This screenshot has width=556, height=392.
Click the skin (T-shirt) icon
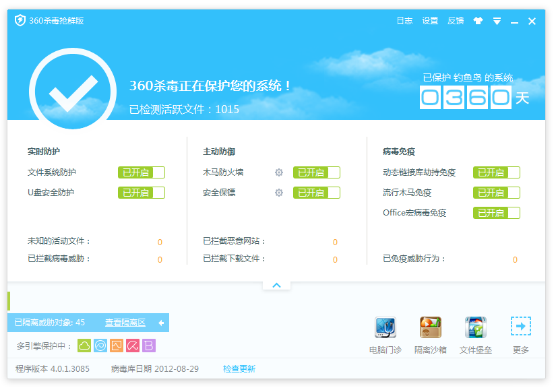478,21
